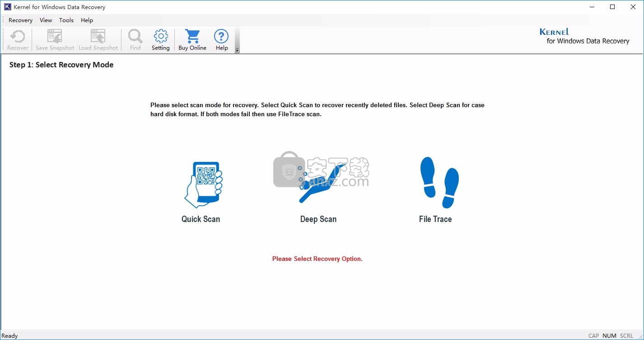This screenshot has height=340, width=644.
Task: Click the File Trace label
Action: tap(435, 219)
